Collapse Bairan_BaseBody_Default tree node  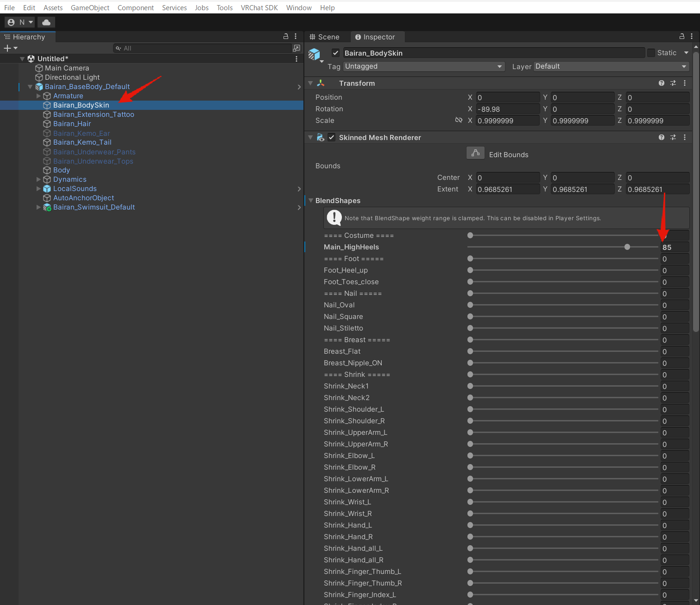coord(30,87)
